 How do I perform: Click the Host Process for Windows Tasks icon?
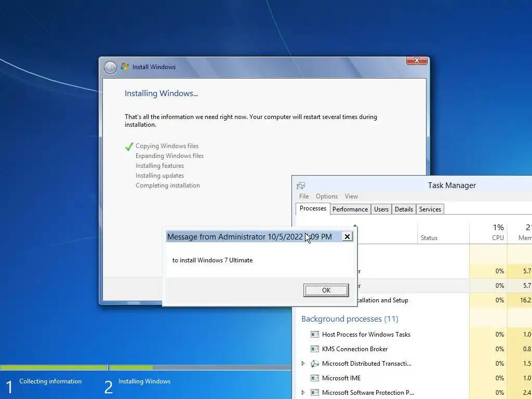click(315, 335)
